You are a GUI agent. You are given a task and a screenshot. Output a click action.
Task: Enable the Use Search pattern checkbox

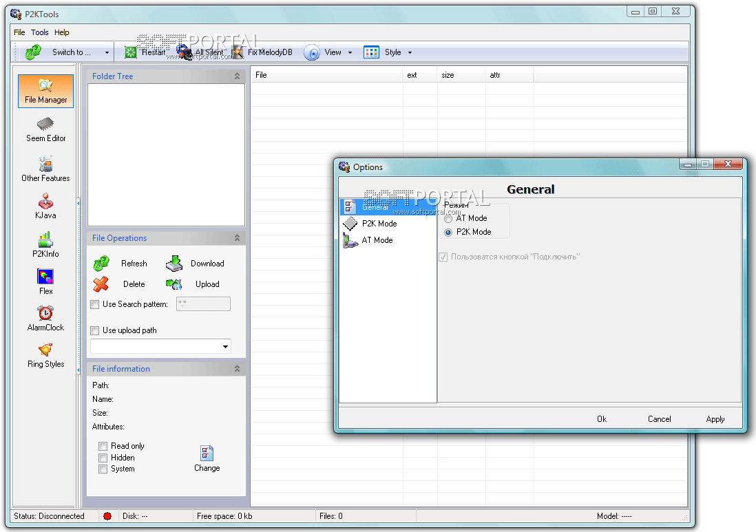[95, 305]
